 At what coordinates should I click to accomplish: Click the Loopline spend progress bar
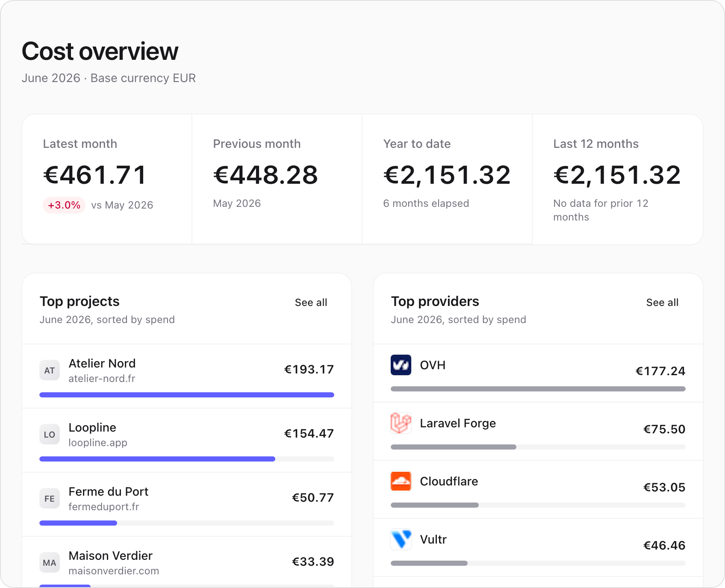(187, 459)
